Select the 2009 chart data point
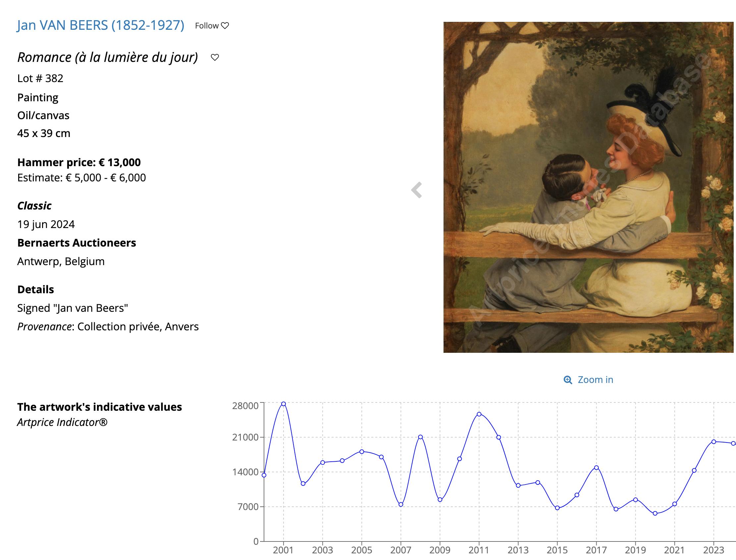736x560 pixels. click(x=440, y=500)
